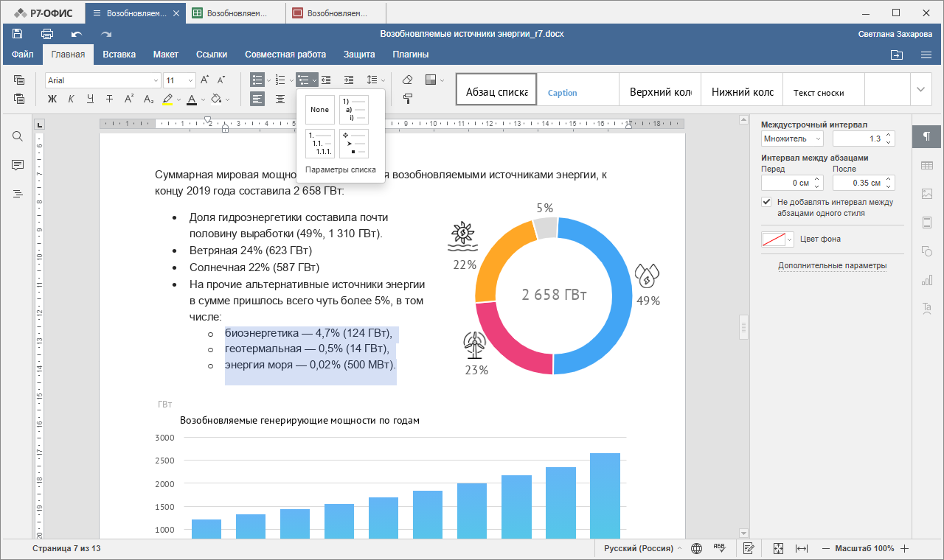The image size is (944, 560).
Task: Increase font size with A up icon
Action: [205, 80]
